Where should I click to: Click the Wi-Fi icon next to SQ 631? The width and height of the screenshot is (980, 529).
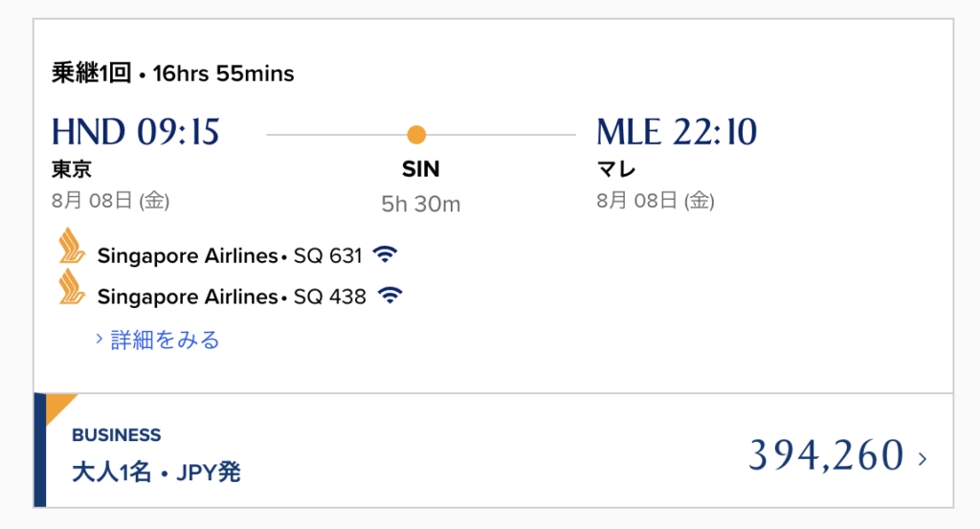[x=385, y=254]
